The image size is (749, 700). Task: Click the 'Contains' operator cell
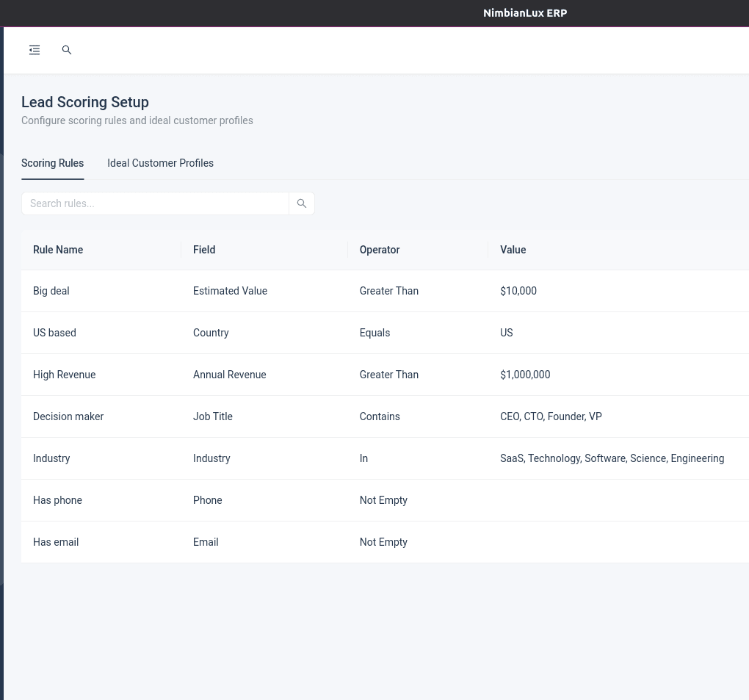pos(380,416)
